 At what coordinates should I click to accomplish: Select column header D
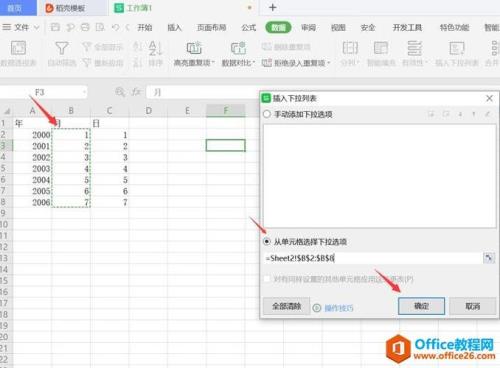pyautogui.click(x=148, y=111)
